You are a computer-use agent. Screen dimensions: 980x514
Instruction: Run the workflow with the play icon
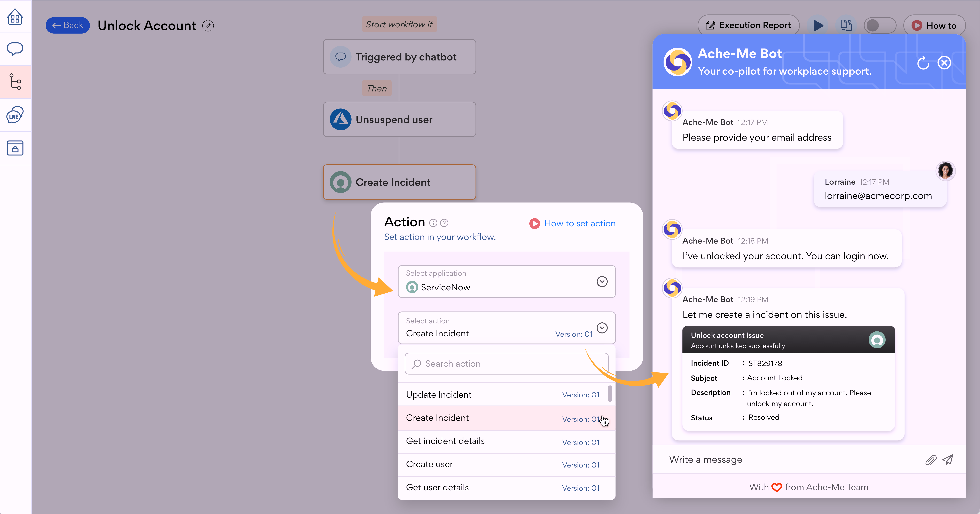coord(818,25)
